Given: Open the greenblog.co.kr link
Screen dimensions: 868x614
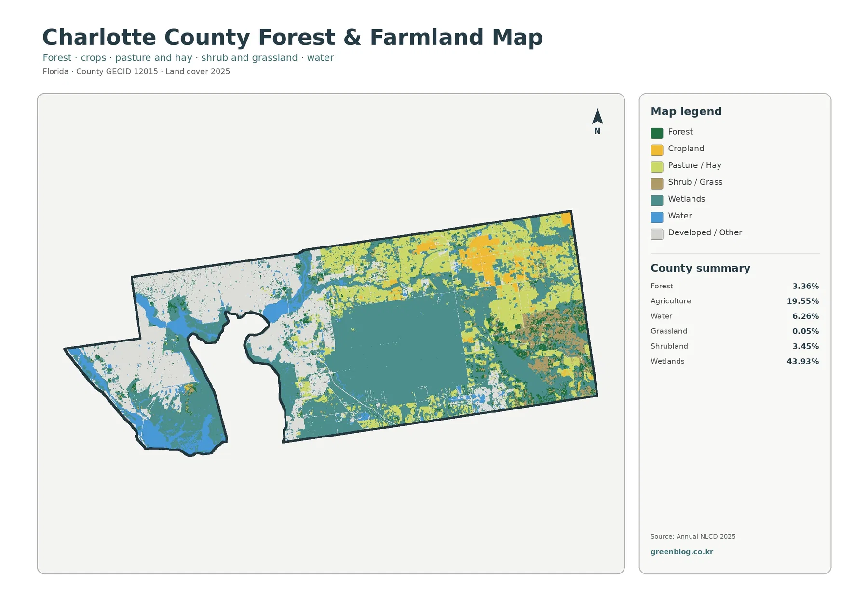Looking at the screenshot, I should pyautogui.click(x=681, y=552).
